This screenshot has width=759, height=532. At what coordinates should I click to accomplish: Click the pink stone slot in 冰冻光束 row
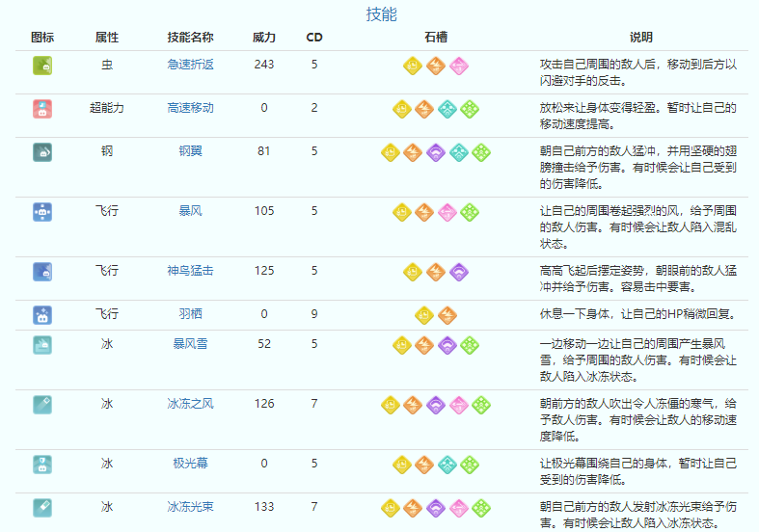pyautogui.click(x=458, y=508)
